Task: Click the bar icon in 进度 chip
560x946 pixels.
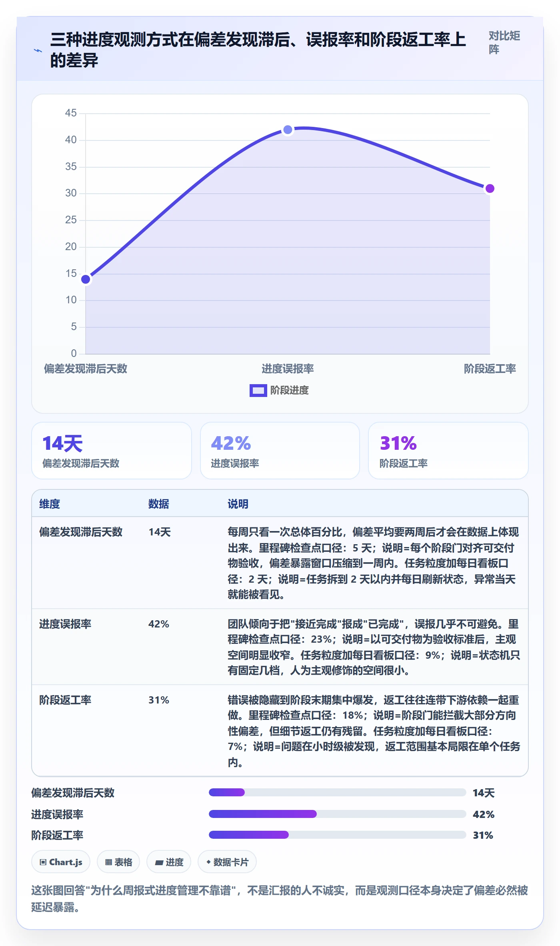Action: tap(159, 862)
